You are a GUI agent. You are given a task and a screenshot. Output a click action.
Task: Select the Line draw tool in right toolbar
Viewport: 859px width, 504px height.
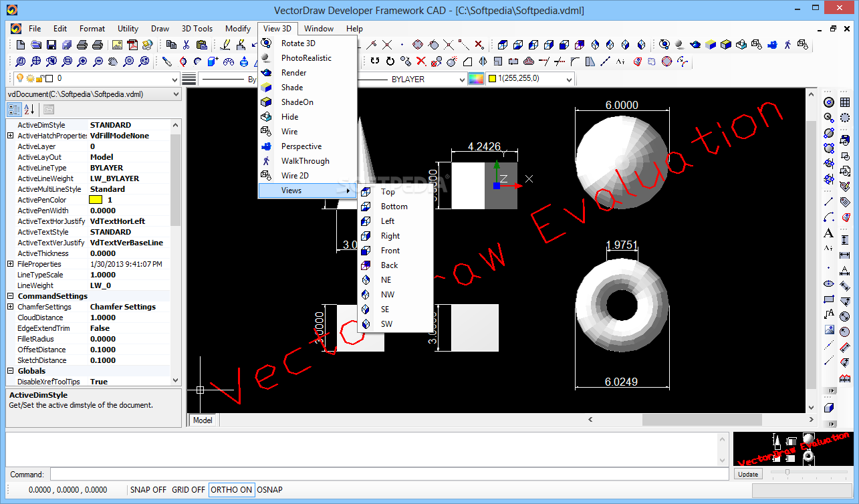coord(829,201)
